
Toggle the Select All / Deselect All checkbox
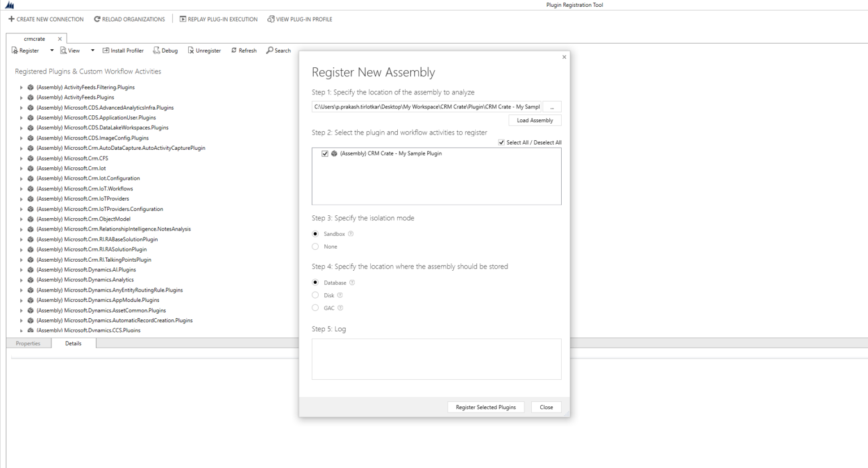click(x=501, y=142)
